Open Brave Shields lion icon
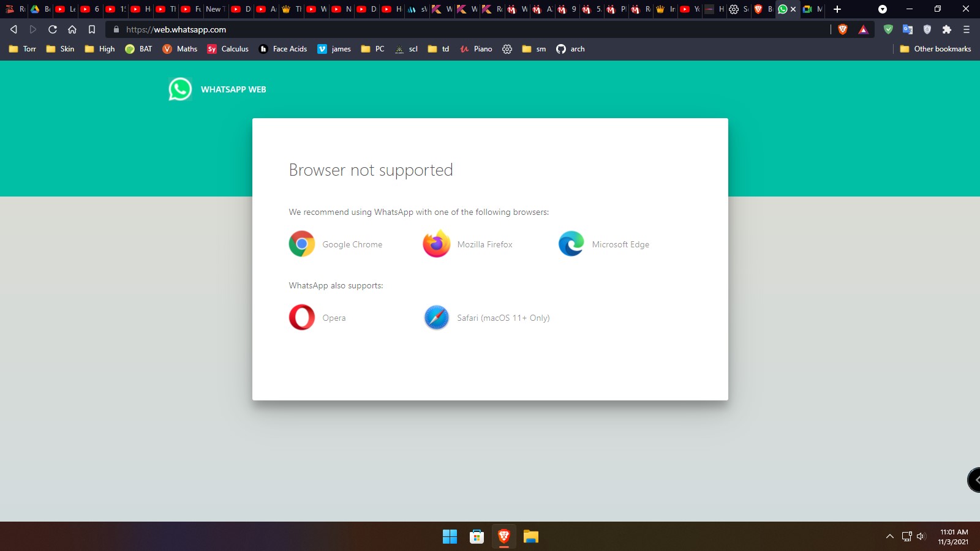The height and width of the screenshot is (551, 980). pos(843,29)
